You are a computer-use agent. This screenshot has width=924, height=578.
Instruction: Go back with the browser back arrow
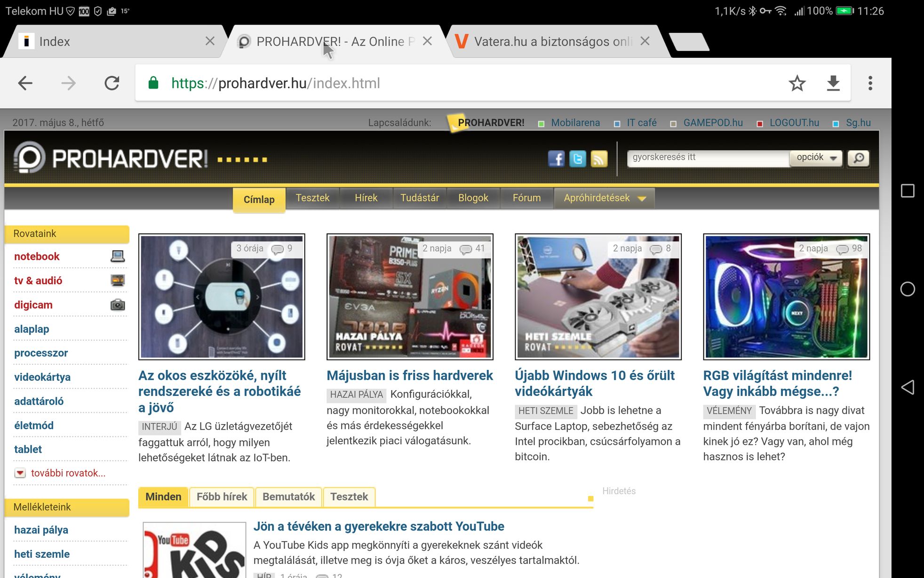pos(25,83)
